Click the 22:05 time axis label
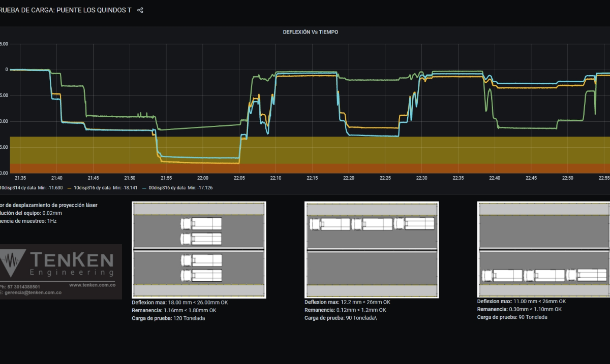Image resolution: width=610 pixels, height=364 pixels. click(239, 178)
